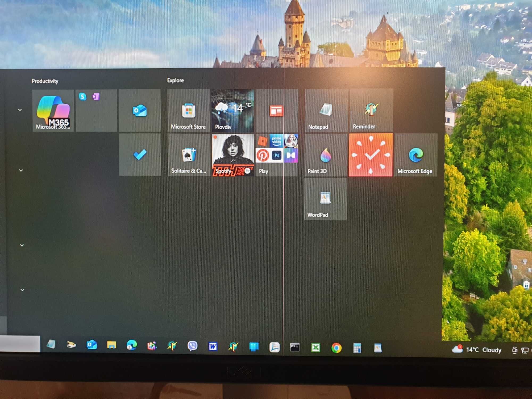Viewport: 532px width, 399px height.
Task: Open the Notepad tile
Action: [326, 111]
